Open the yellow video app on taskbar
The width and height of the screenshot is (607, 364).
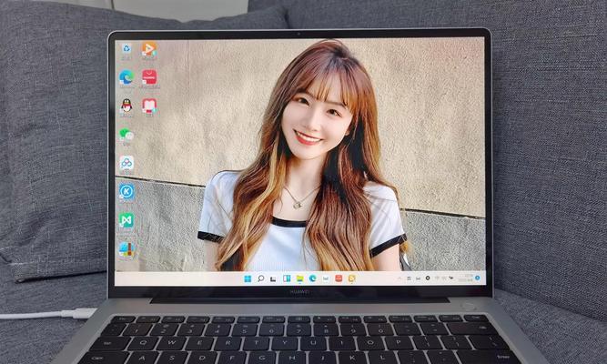pyautogui.click(x=351, y=278)
